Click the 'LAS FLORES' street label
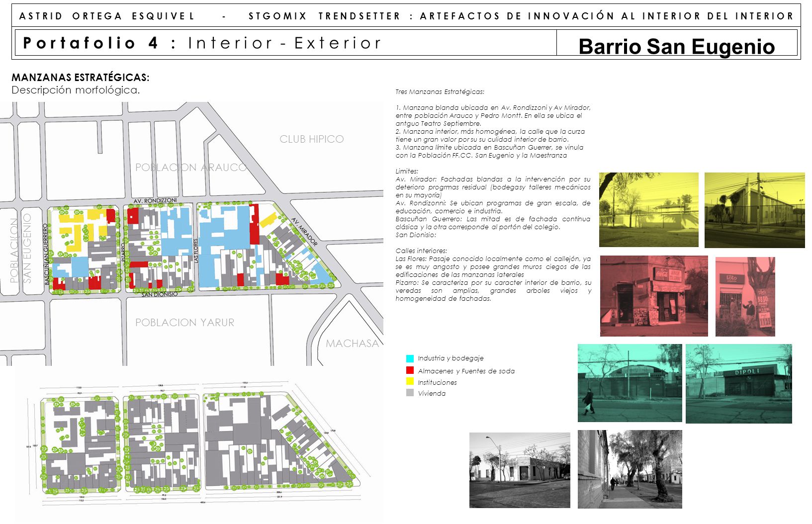 pyautogui.click(x=196, y=251)
